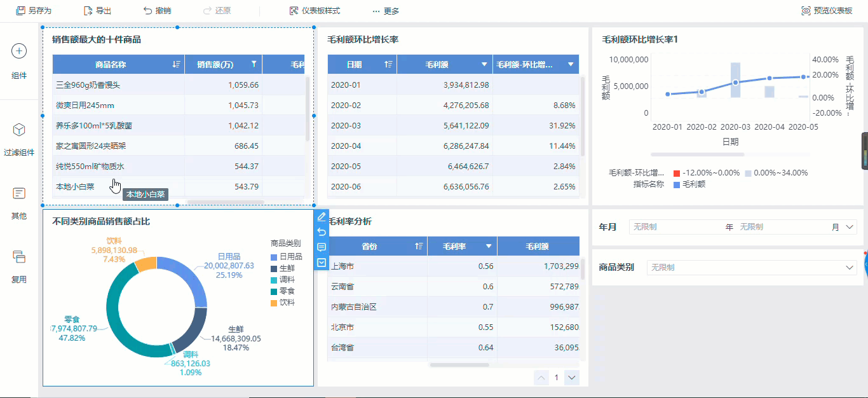Click the sort icon on the 省份 column
Screen dimensions: 868x398
point(418,247)
